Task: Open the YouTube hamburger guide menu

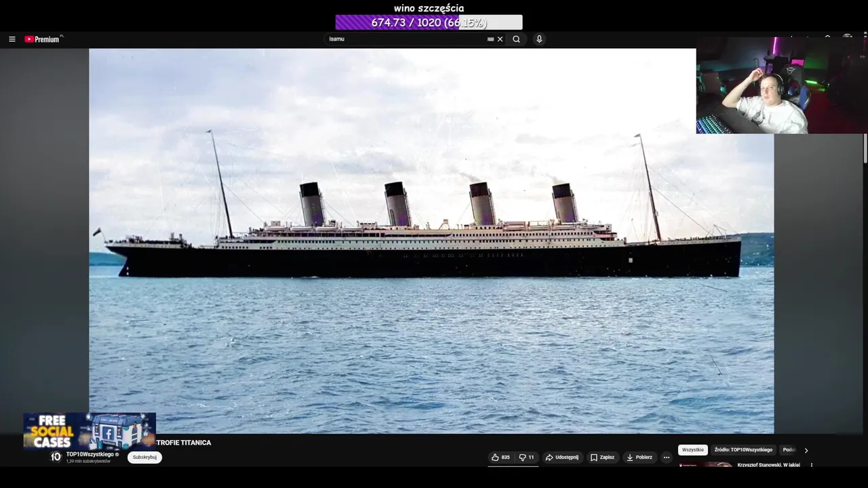Action: [12, 39]
